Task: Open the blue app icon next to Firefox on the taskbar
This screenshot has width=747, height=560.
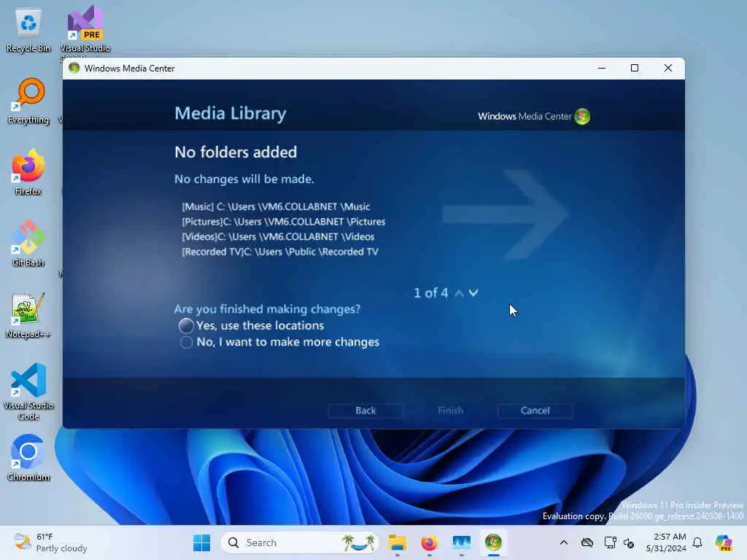Action: (x=461, y=542)
